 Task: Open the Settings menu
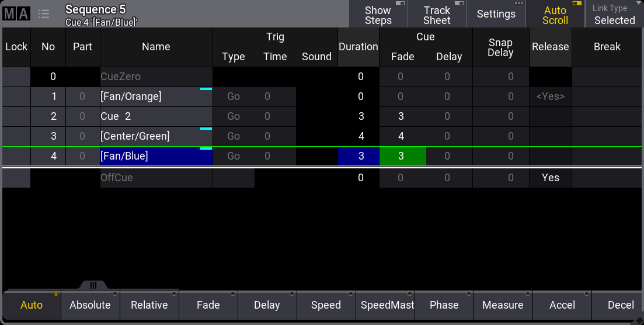496,14
